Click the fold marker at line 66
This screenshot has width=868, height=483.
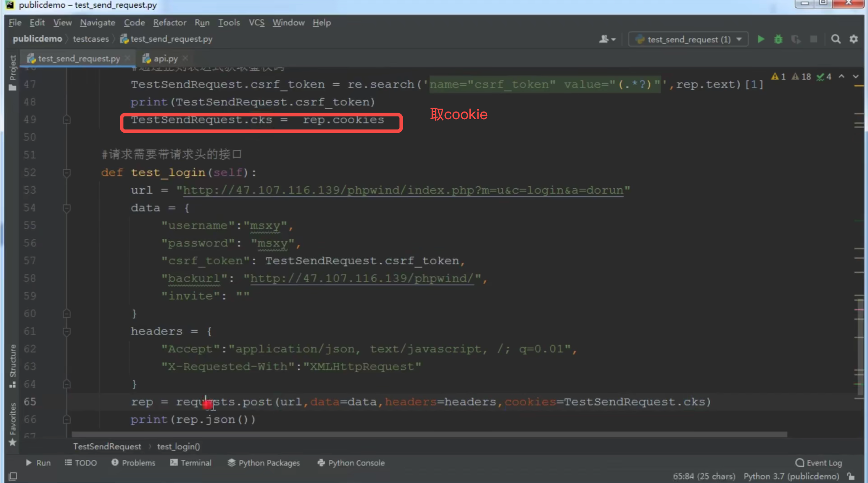(67, 419)
